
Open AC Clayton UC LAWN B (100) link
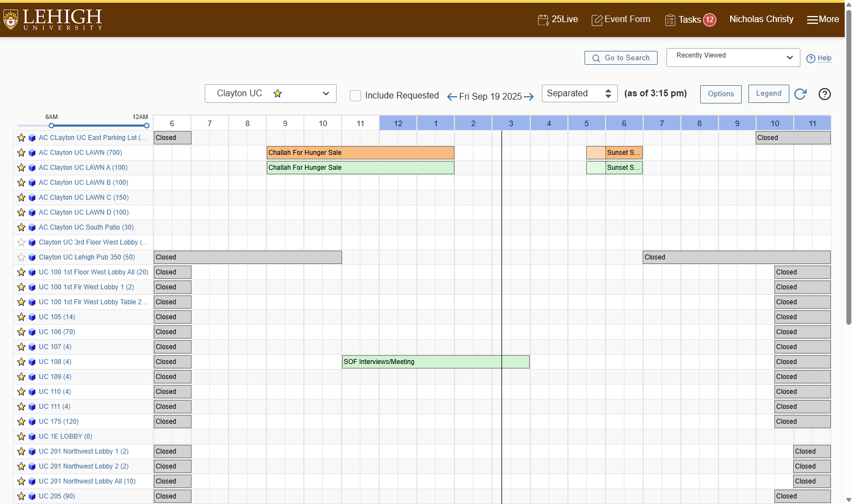84,183
